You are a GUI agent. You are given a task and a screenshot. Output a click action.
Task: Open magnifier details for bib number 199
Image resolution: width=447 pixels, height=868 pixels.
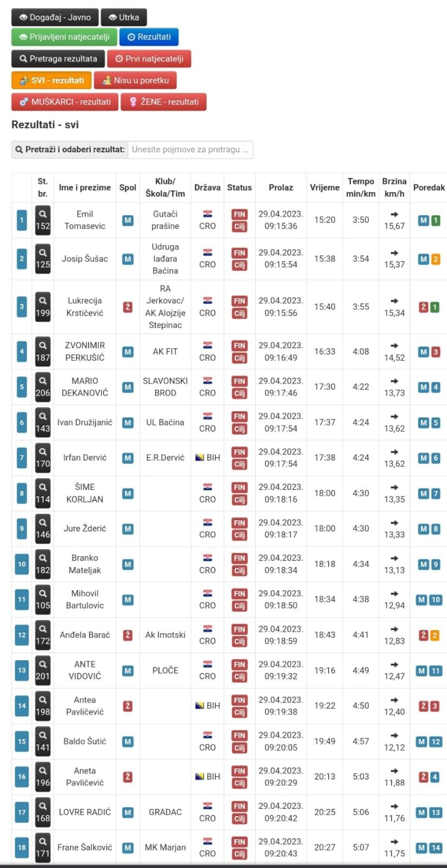coord(43,307)
